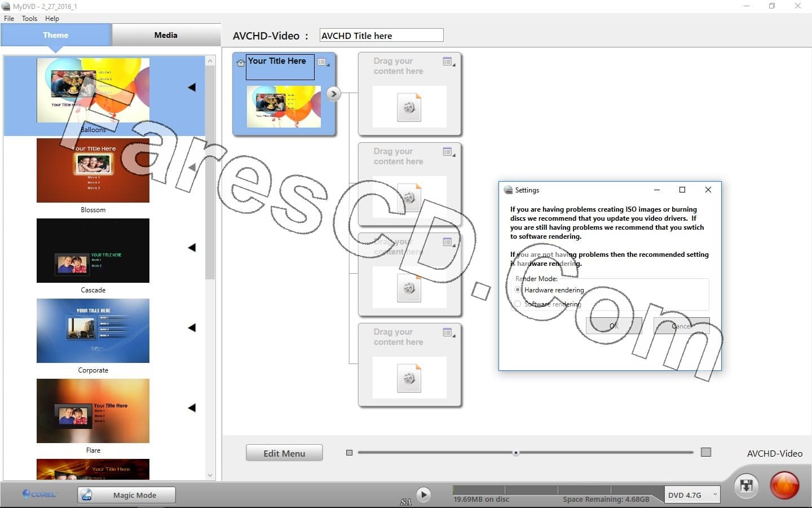Click Cancel in the Settings dialog
Image resolution: width=812 pixels, height=508 pixels.
681,326
